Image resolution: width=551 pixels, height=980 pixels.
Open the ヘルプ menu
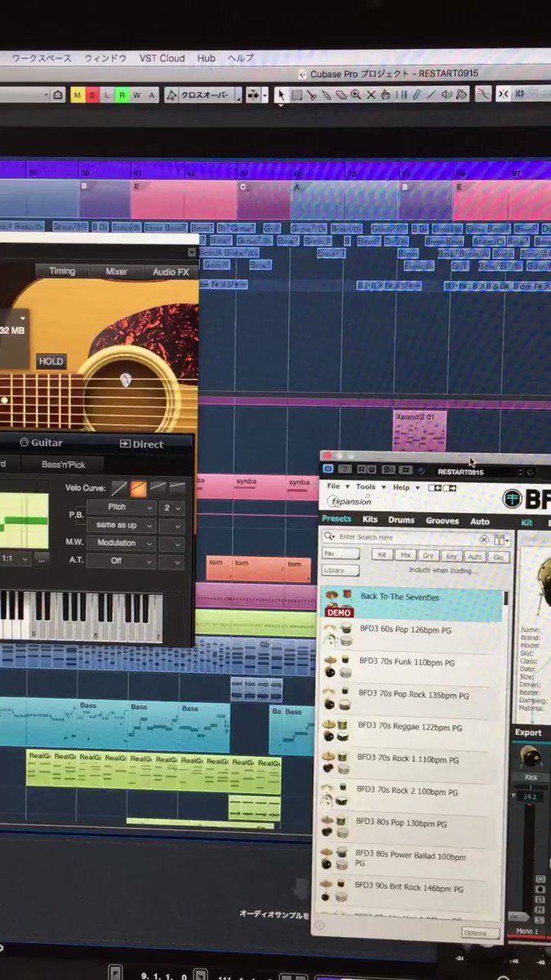tap(241, 58)
